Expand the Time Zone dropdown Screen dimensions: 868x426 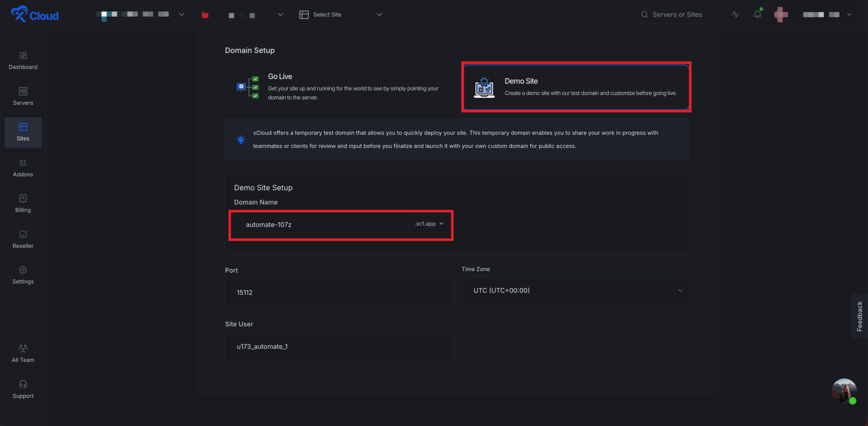[575, 290]
